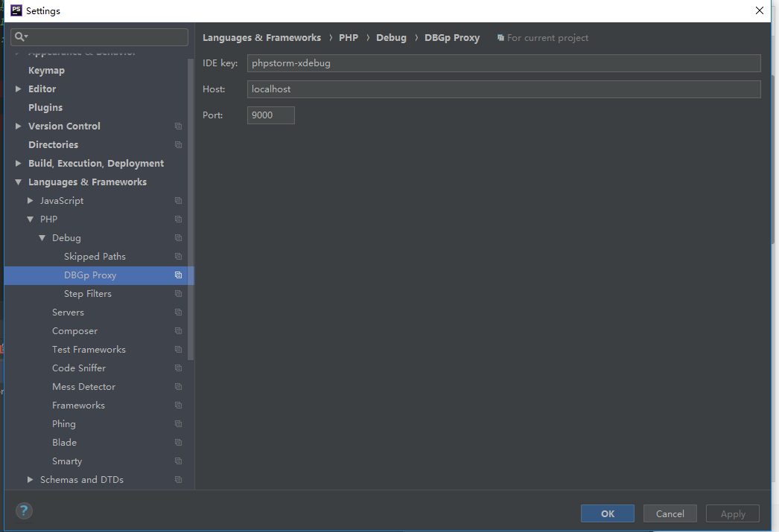Screen dimensions: 779x532
Task: Click project-level icon next to Blade
Action: coord(178,443)
